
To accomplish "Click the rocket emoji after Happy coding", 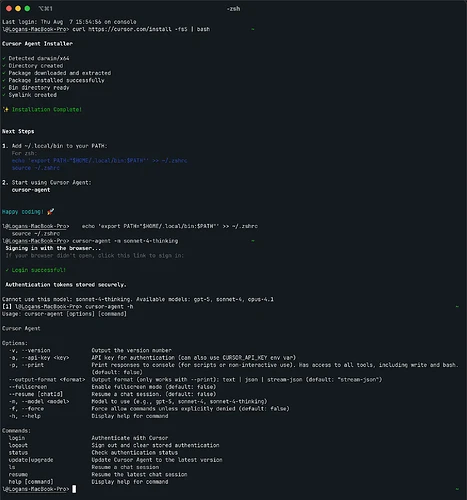I will (50, 212).
